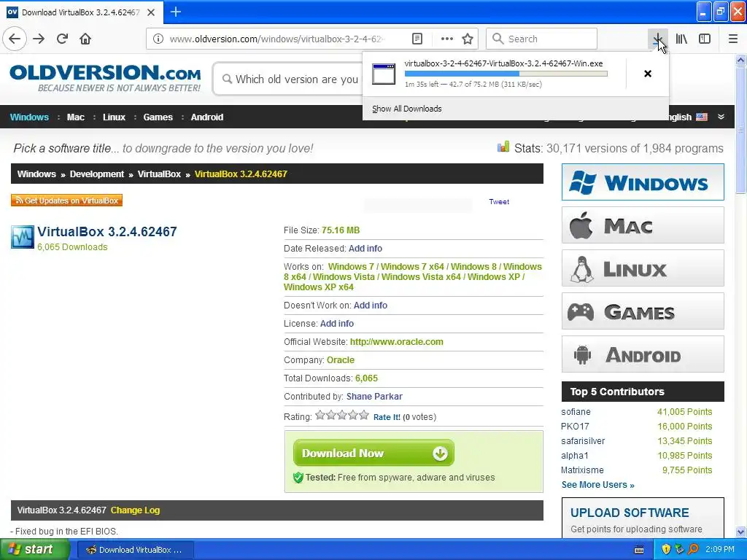747x560 pixels.
Task: Click the Oracle company link
Action: tap(341, 360)
